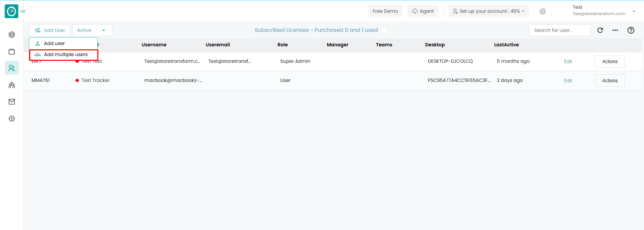The width and height of the screenshot is (644, 230).
Task: Open the Users sidebar icon
Action: [x=12, y=68]
